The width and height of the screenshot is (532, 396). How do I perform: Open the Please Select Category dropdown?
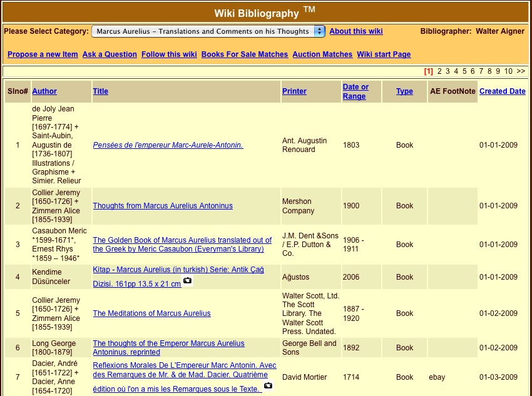(208, 31)
